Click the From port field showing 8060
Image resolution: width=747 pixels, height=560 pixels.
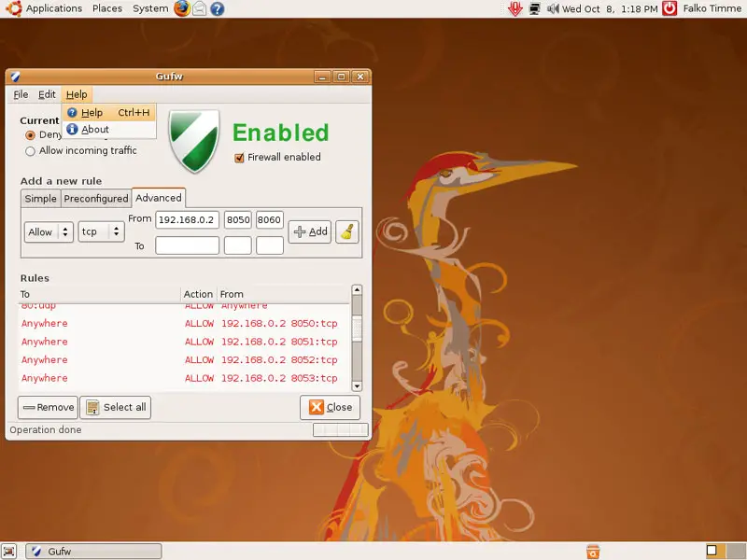tap(270, 219)
